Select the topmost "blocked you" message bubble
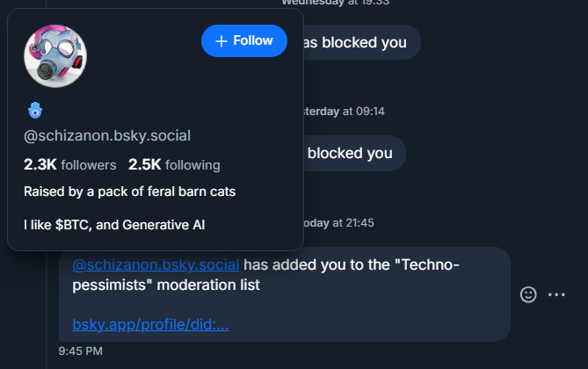 tap(354, 42)
